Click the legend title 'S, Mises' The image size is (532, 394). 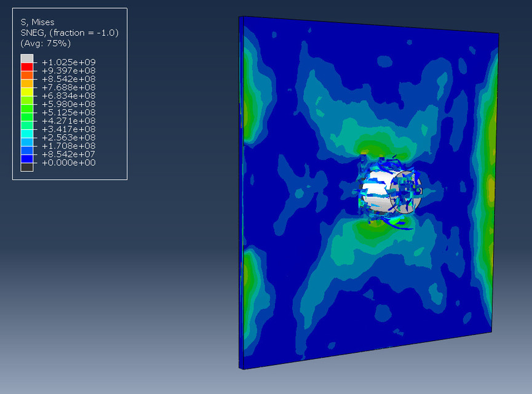(38, 22)
